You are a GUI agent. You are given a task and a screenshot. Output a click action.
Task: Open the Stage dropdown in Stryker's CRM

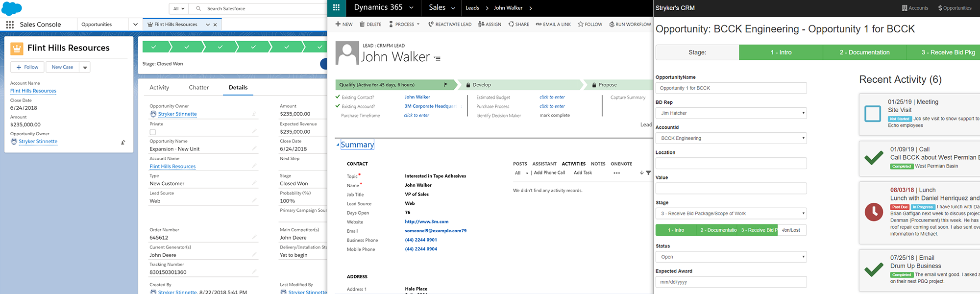click(x=731, y=213)
